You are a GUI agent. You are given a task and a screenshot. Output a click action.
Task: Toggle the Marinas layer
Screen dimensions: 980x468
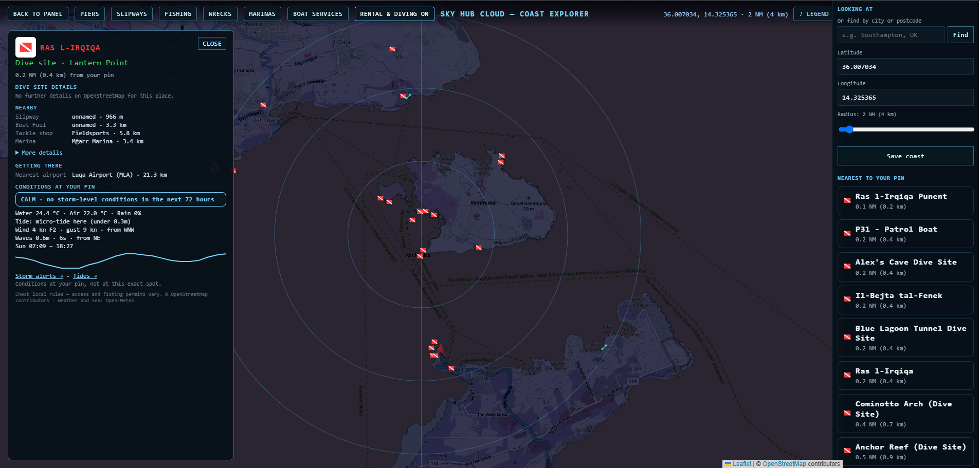262,14
